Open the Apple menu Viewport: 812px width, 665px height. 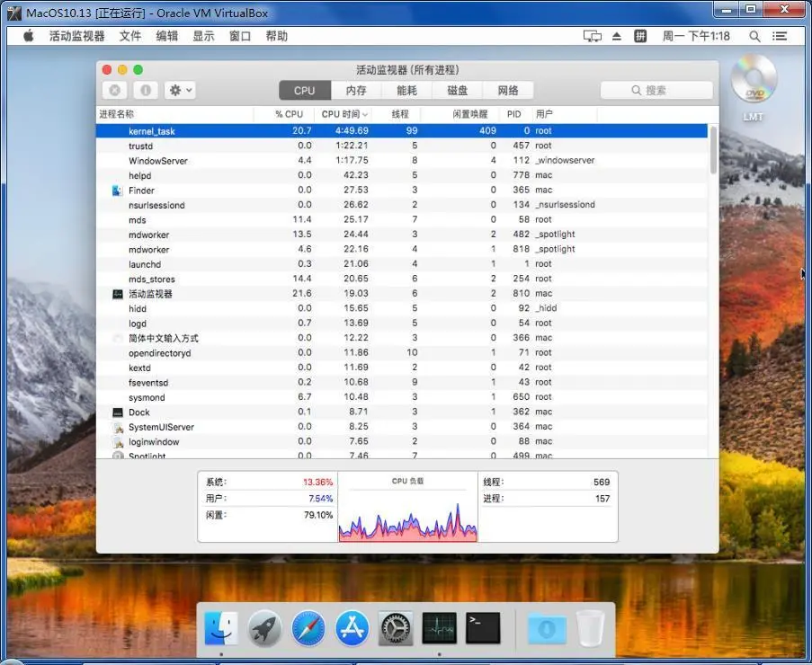click(x=27, y=36)
